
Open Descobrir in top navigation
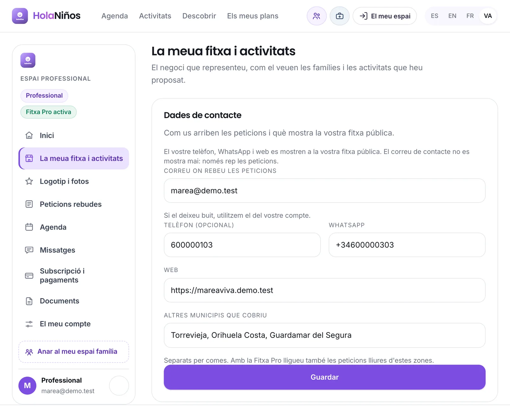(199, 16)
